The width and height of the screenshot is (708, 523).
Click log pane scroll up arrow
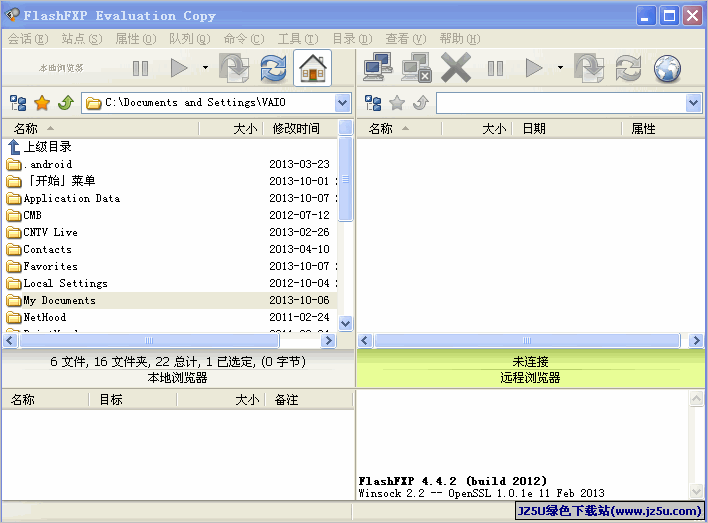point(696,398)
